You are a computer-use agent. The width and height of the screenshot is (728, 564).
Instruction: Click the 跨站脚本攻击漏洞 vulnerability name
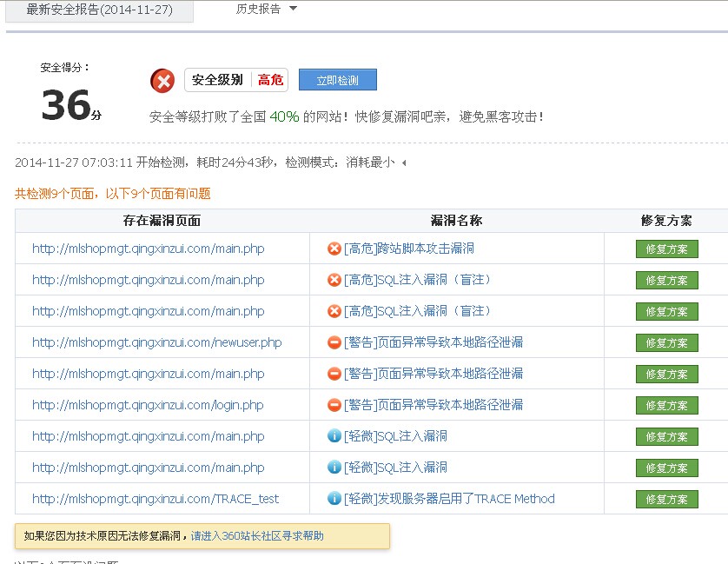point(409,249)
